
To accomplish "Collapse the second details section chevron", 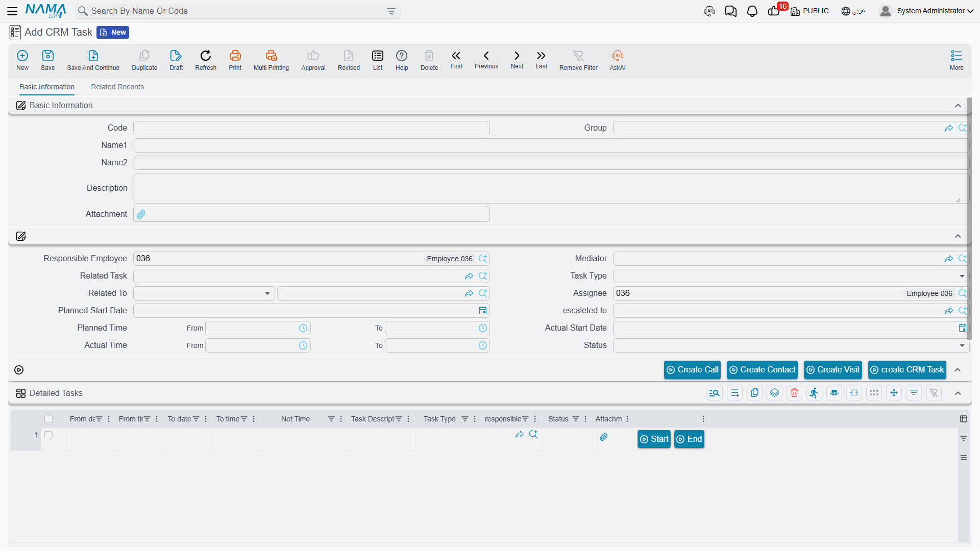I will tap(958, 236).
